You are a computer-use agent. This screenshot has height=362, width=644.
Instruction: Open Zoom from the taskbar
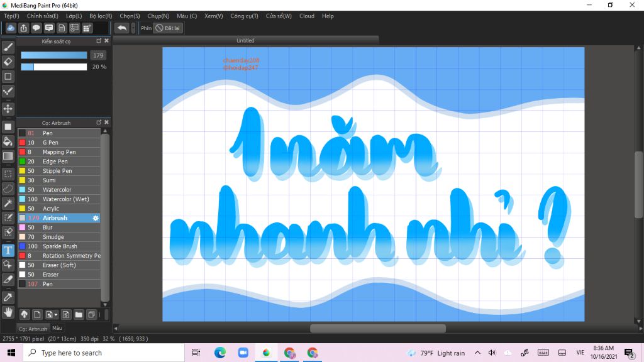point(243,353)
